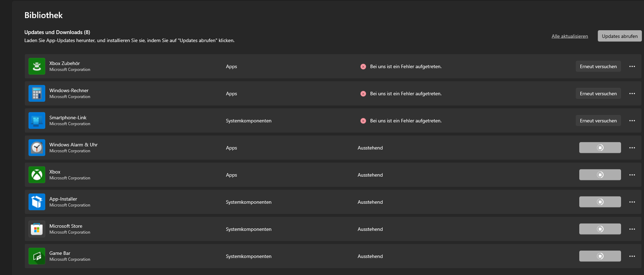Screen dimensions: 644x275
Task: Retry the Smartphone-Link update
Action: coord(598,121)
